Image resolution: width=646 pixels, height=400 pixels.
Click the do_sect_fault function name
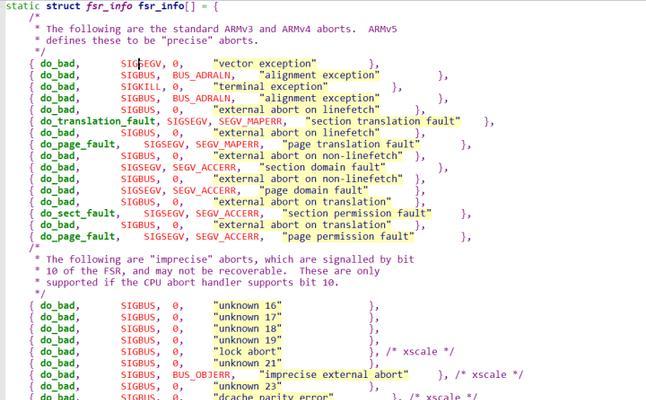point(78,213)
